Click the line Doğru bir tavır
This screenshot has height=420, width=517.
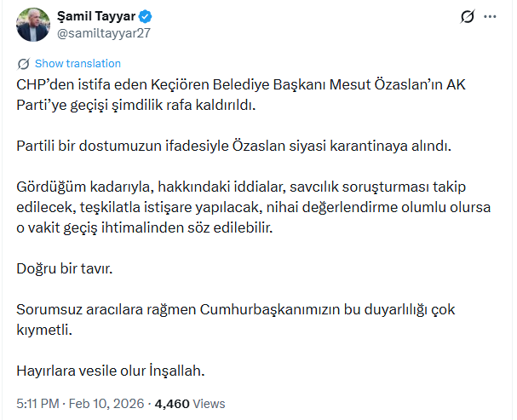point(65,268)
